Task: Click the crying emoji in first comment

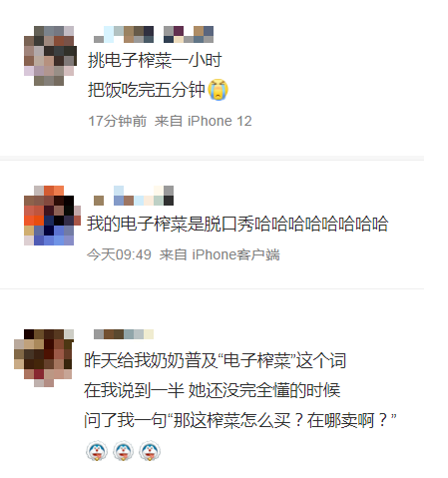Action: [219, 90]
